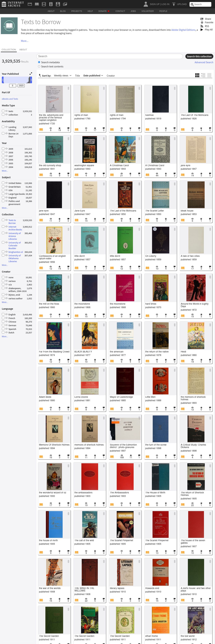The image size is (215, 644).
Task: Switch to compact list view
Action: [x=209, y=75]
